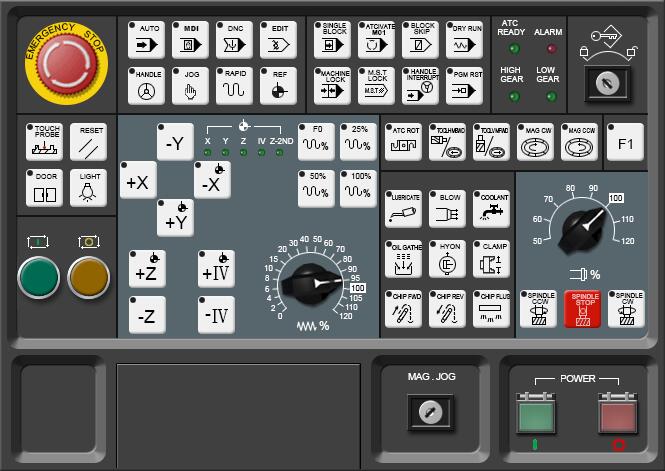Toggle the BLOCK SKIP button
The width and height of the screenshot is (665, 471).
(x=421, y=39)
